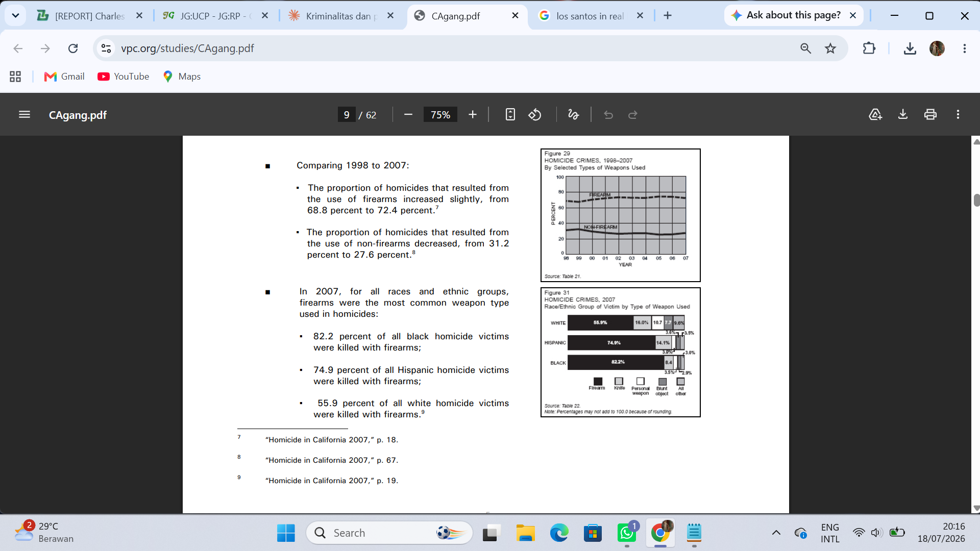The image size is (980, 551).
Task: Print the CAgang.pdf document
Action: pyautogui.click(x=930, y=115)
